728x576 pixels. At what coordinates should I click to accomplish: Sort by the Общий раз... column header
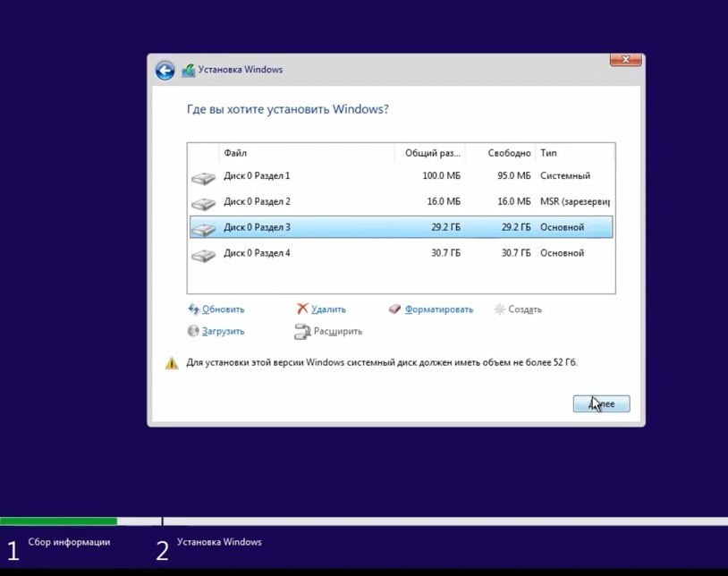430,153
